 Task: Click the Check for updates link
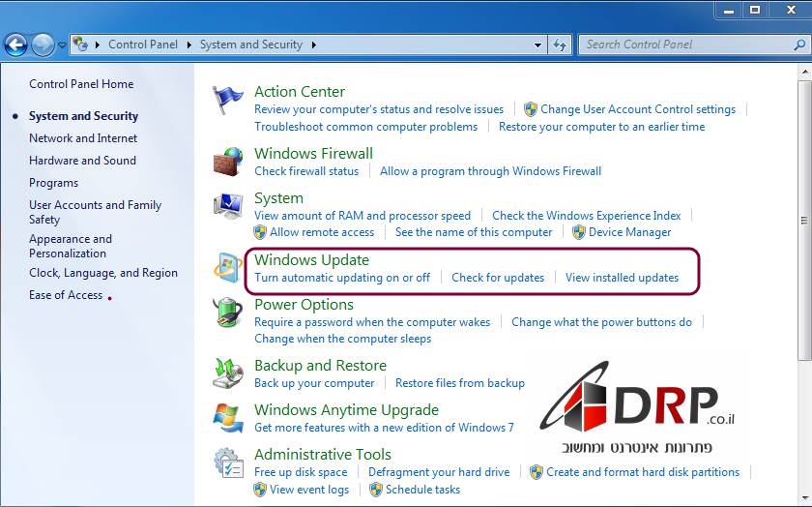(x=498, y=278)
